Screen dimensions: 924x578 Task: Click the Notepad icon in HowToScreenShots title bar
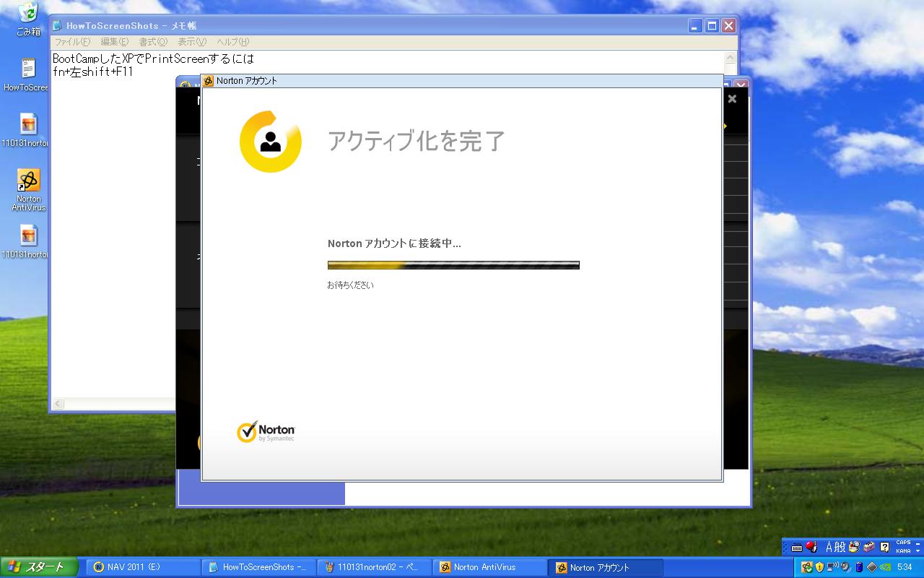tap(57, 25)
